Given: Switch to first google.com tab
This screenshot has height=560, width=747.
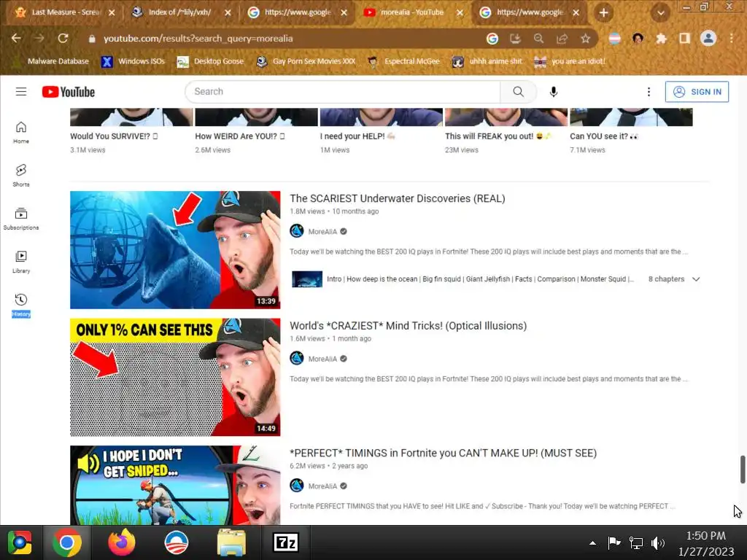Looking at the screenshot, I should pos(298,12).
